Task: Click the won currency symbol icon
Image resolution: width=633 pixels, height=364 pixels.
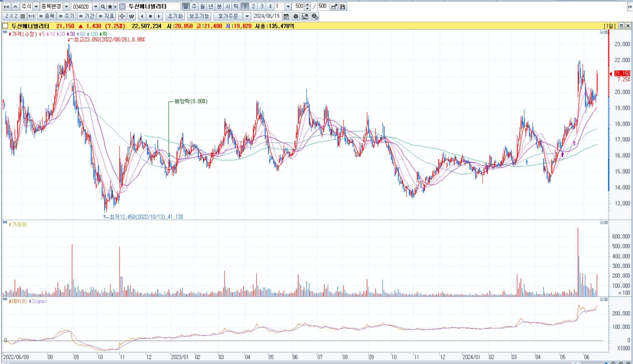Action: tap(131, 16)
